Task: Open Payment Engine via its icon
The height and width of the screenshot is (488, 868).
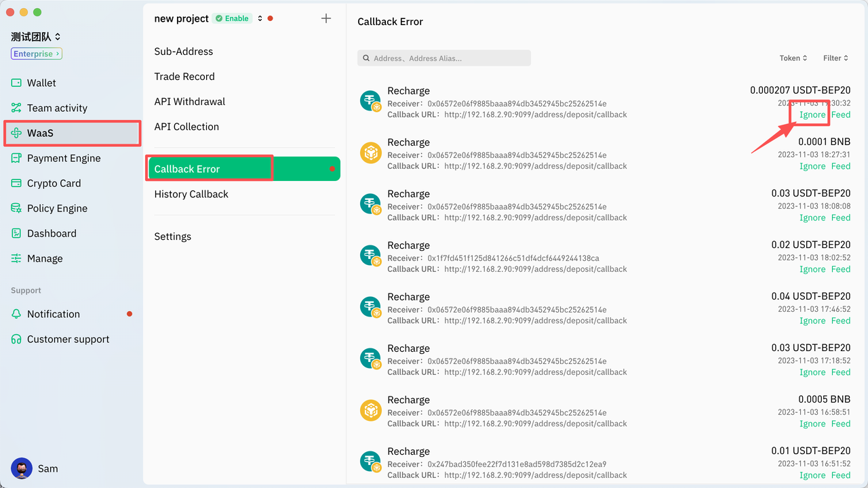Action: (16, 158)
